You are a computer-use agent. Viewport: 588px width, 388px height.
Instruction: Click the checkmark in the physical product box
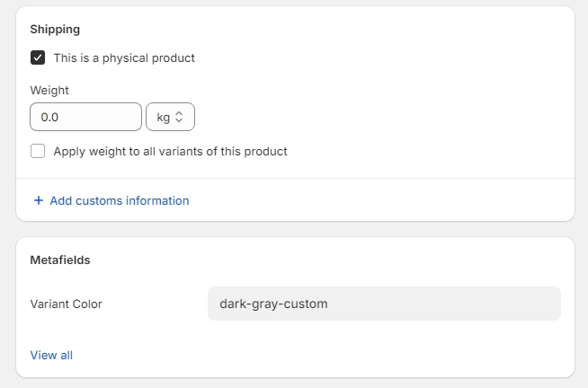pyautogui.click(x=38, y=57)
